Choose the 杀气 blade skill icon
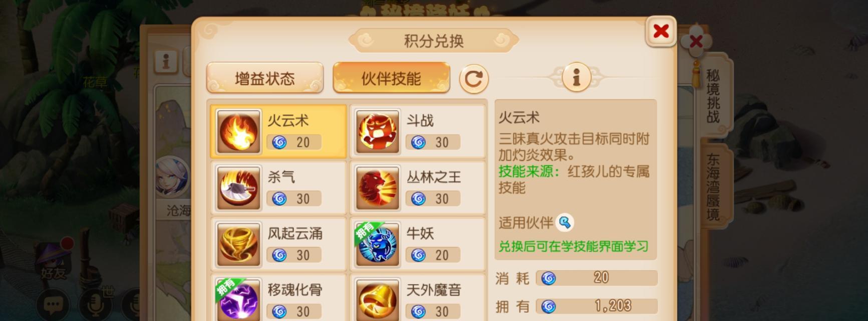The height and width of the screenshot is (321, 868). (x=238, y=188)
